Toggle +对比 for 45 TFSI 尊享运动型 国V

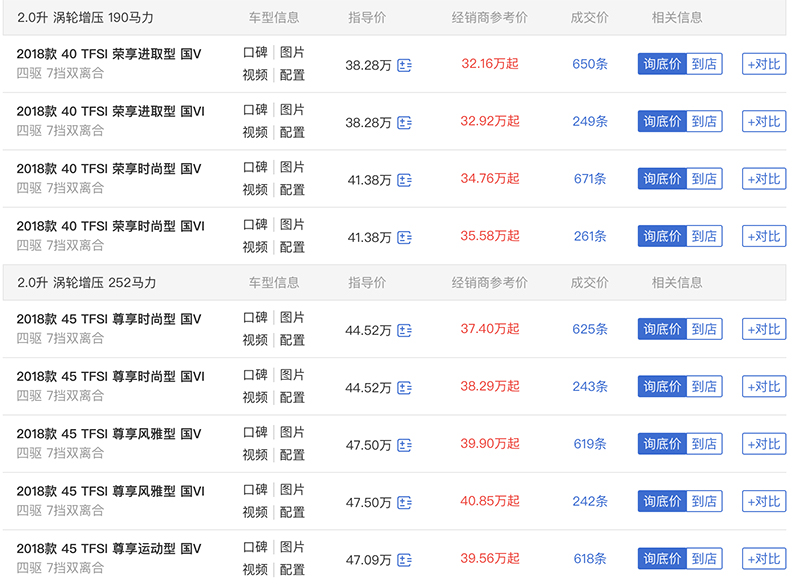pyautogui.click(x=763, y=559)
